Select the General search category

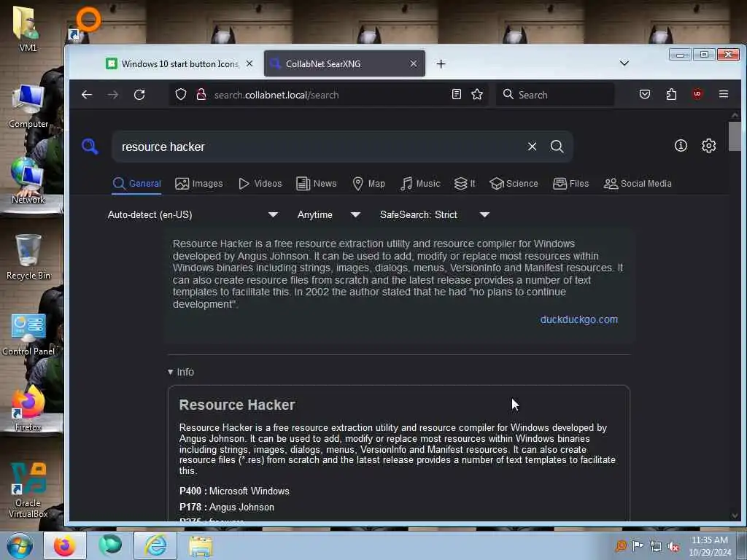136,183
